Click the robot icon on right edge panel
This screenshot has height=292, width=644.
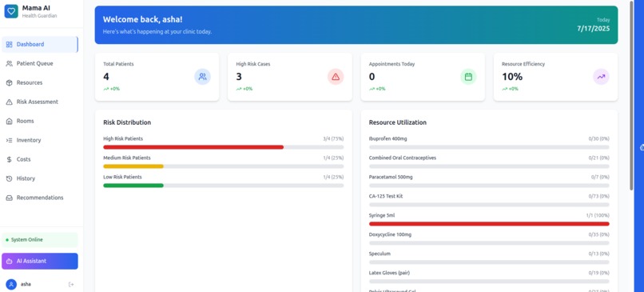coord(642,147)
